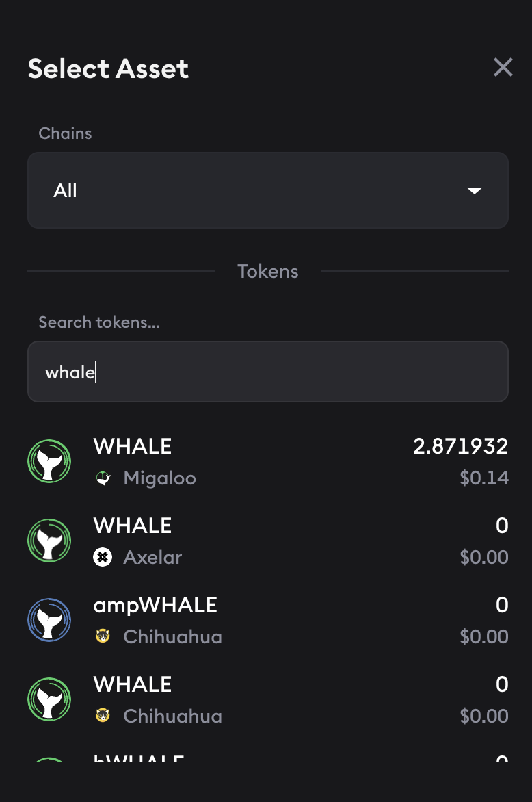The image size is (532, 802).
Task: Pick the WHALE token on Chihuahua
Action: click(133, 684)
